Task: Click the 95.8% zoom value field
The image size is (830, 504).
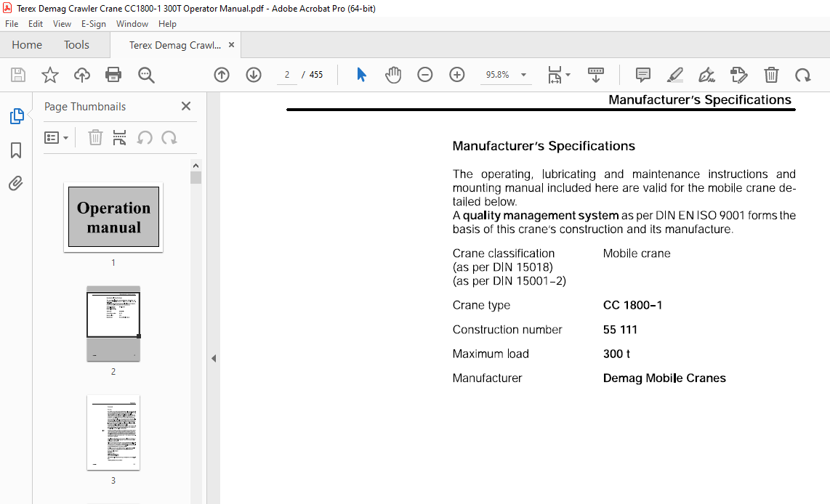Action: [498, 75]
